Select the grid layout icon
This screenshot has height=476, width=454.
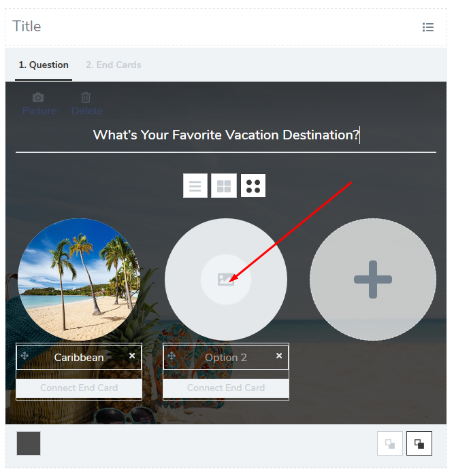[224, 186]
